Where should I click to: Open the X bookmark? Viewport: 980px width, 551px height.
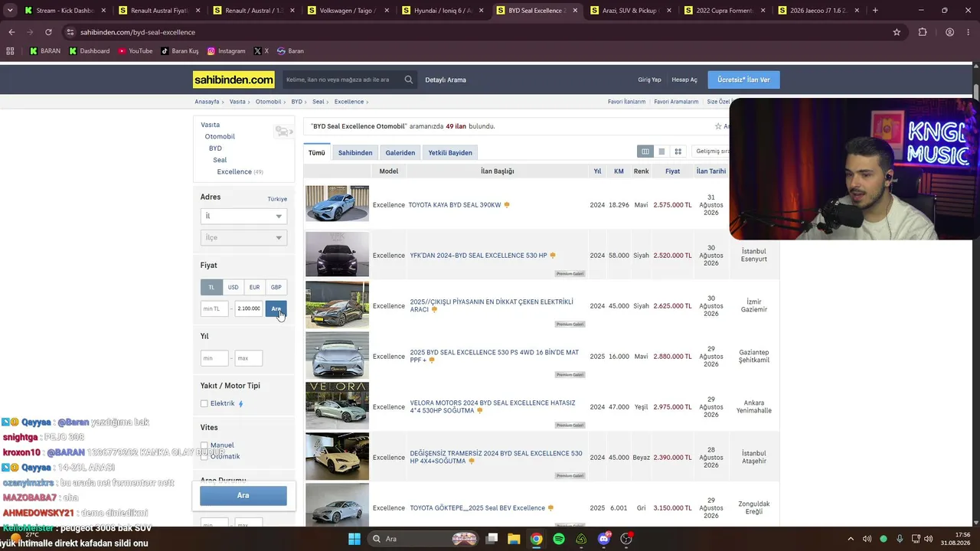coord(261,51)
